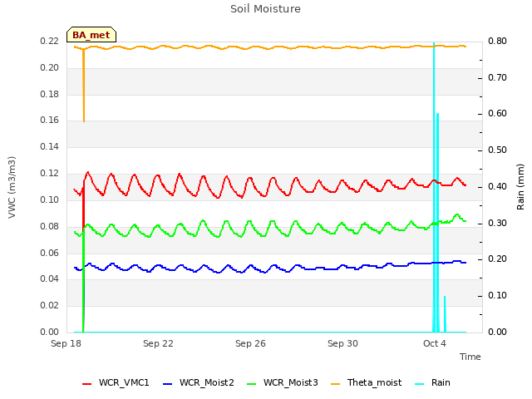Click the blue WCR_Moist2 legend swatch

click(x=168, y=384)
